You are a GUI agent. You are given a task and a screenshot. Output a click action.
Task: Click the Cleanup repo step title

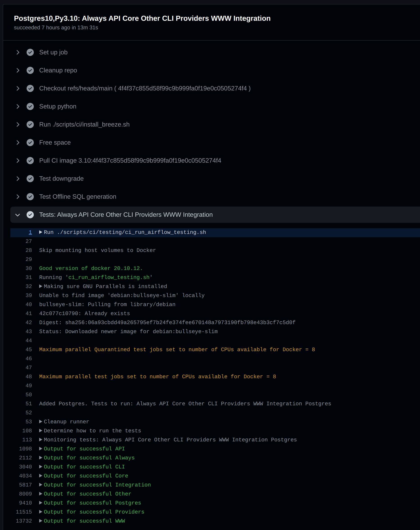click(x=58, y=70)
